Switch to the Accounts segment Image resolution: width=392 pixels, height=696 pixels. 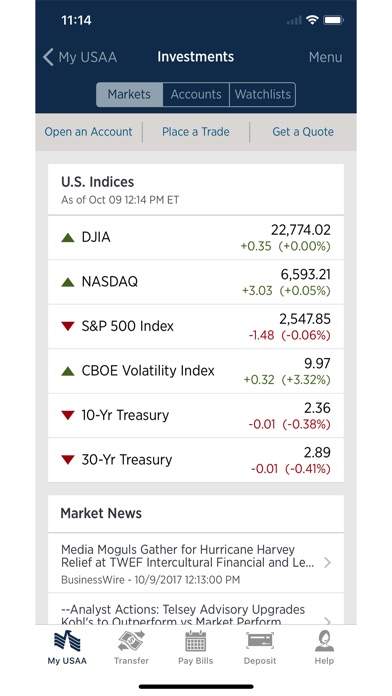coord(196,94)
